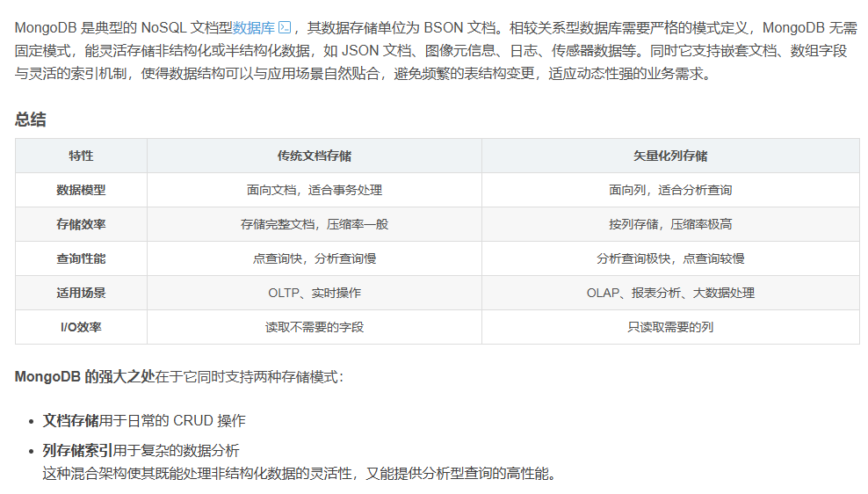Image resolution: width=868 pixels, height=494 pixels.
Task: Click cell 读取不需要的字段
Action: (x=315, y=327)
